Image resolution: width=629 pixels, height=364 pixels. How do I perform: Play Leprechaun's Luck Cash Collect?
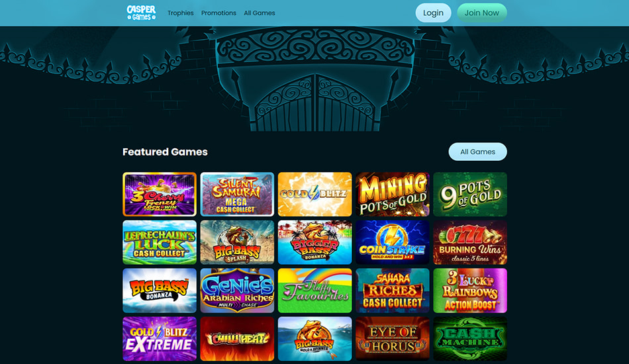click(x=160, y=242)
